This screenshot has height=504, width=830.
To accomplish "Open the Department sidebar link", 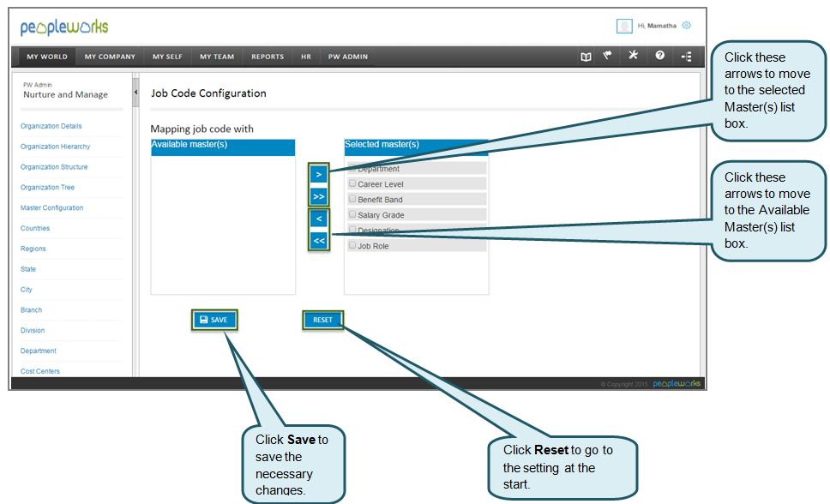I will [x=38, y=351].
